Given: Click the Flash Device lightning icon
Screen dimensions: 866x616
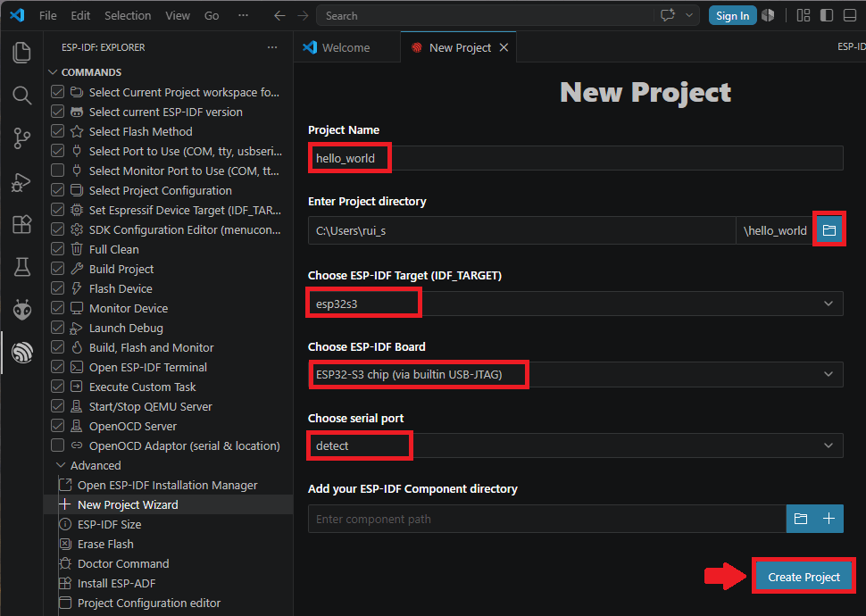Looking at the screenshot, I should 77,288.
